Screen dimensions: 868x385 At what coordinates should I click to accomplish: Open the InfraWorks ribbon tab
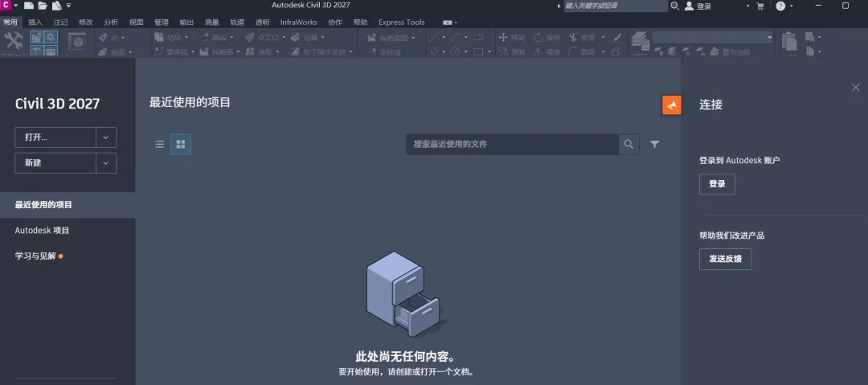(x=298, y=23)
